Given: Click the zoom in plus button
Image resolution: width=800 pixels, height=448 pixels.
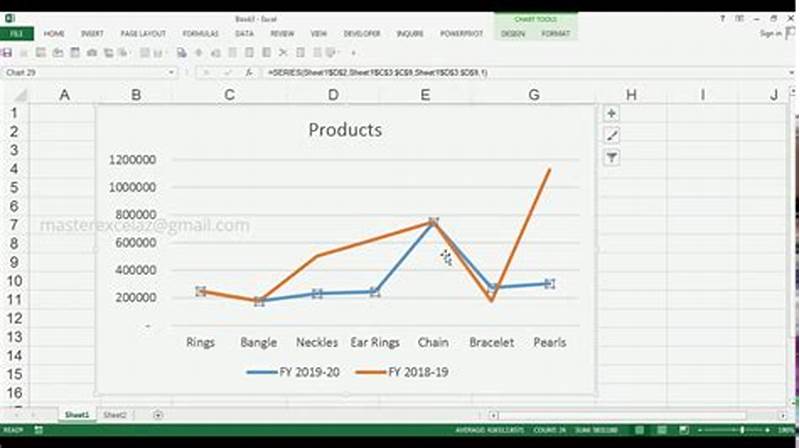Looking at the screenshot, I should [768, 430].
